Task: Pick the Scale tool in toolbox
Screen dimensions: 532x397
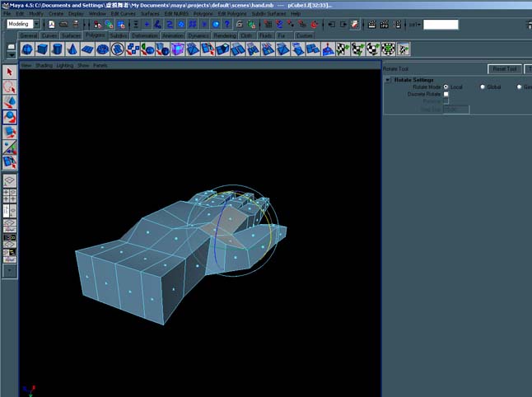Action: coord(10,132)
